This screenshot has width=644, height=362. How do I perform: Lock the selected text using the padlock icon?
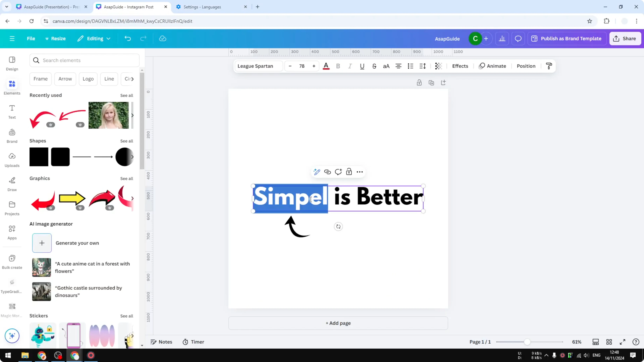click(x=349, y=172)
